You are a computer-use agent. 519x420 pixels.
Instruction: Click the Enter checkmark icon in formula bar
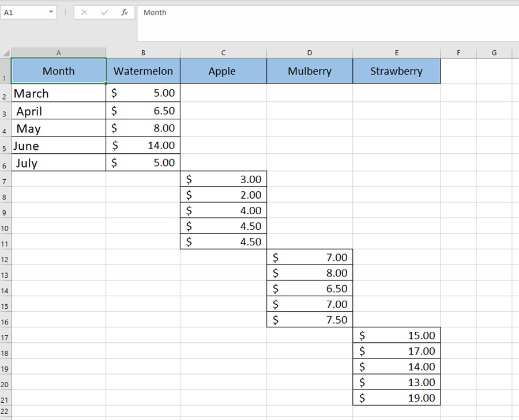click(x=104, y=13)
